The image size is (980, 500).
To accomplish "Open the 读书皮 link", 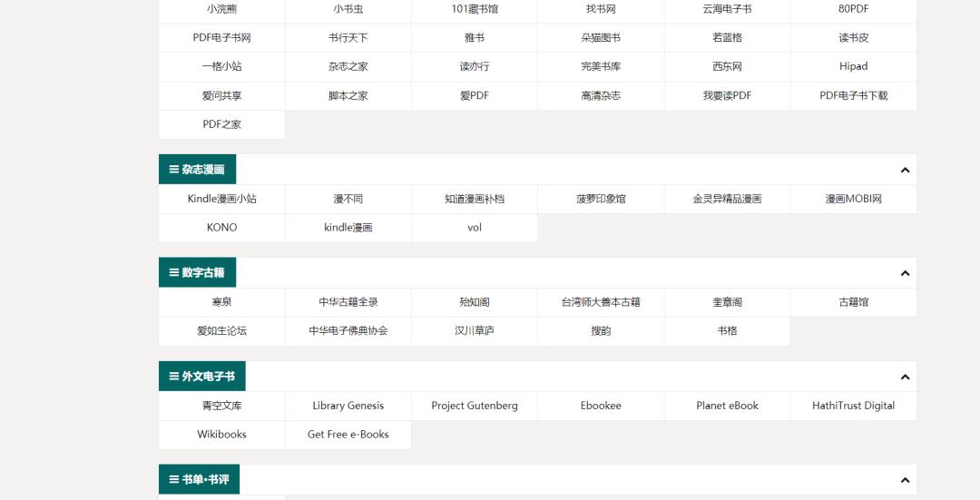I will pyautogui.click(x=853, y=37).
